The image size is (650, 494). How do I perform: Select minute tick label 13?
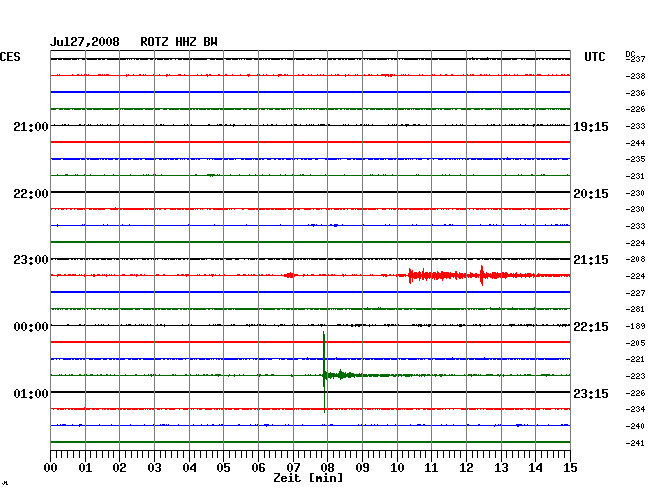click(501, 468)
